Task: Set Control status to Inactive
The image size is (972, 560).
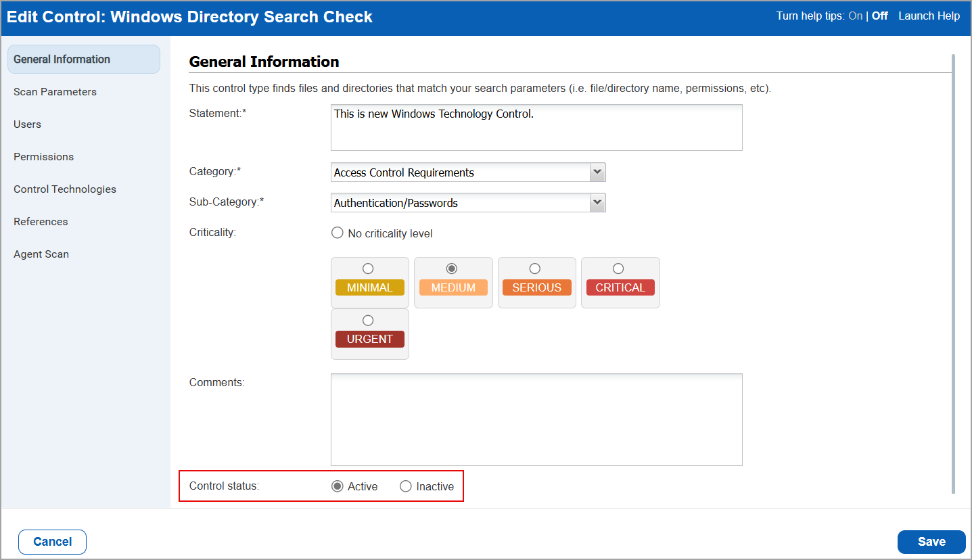Action: 406,486
